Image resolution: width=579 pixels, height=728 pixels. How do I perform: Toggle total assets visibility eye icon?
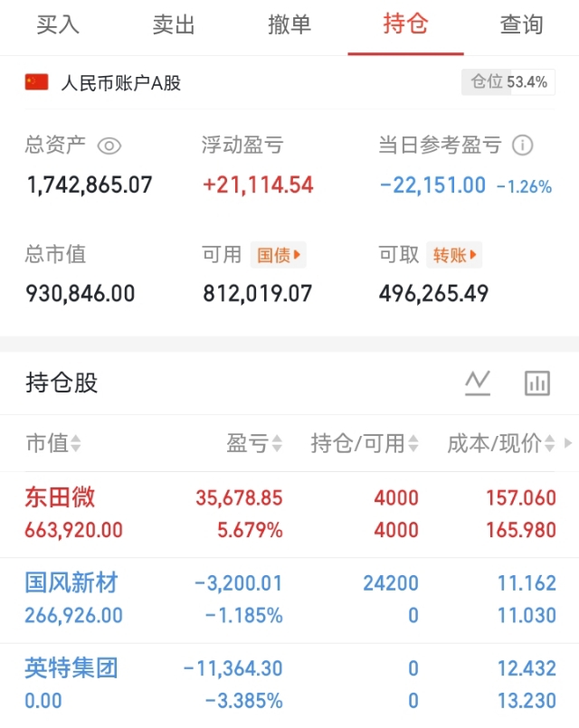(x=109, y=147)
